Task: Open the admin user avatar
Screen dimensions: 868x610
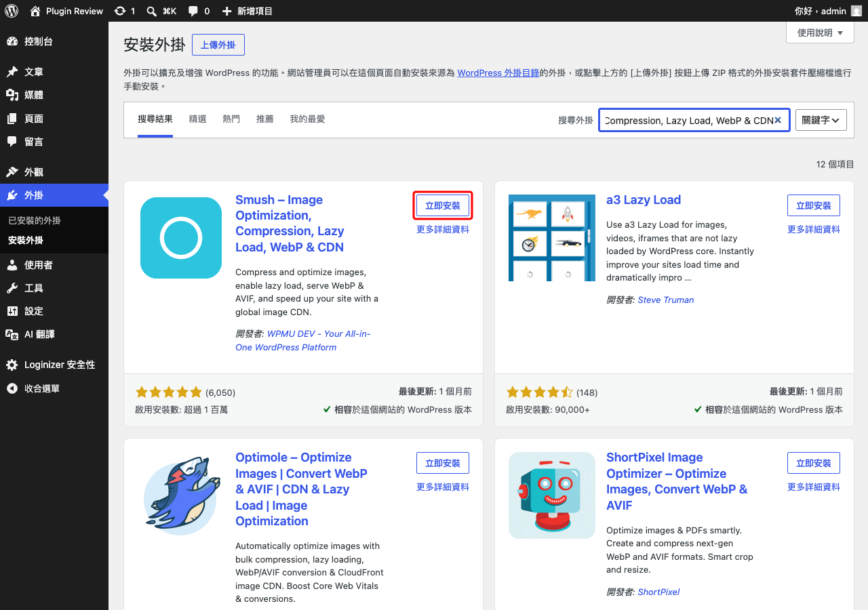Action: click(856, 11)
